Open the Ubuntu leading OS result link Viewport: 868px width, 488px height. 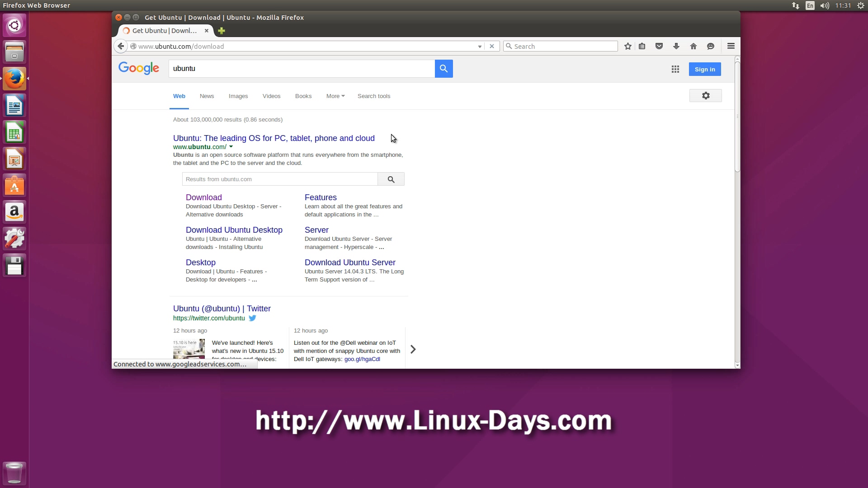[x=274, y=138]
